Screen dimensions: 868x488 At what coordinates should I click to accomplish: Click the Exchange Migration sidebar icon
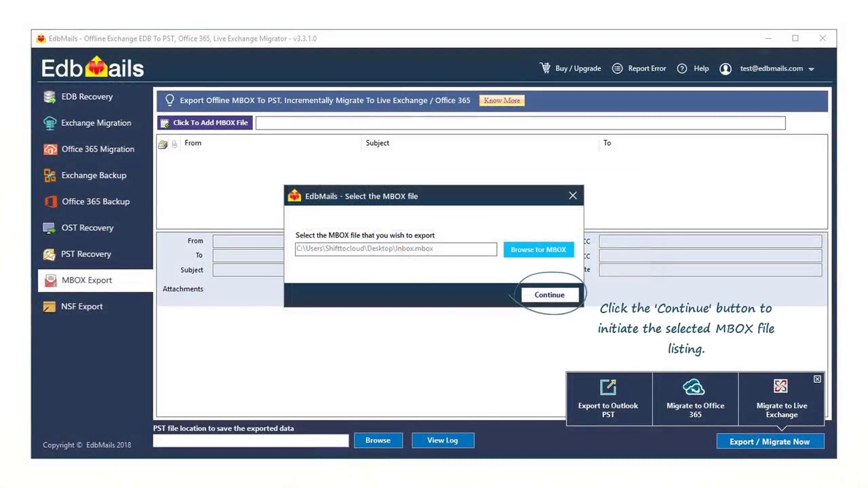click(50, 123)
